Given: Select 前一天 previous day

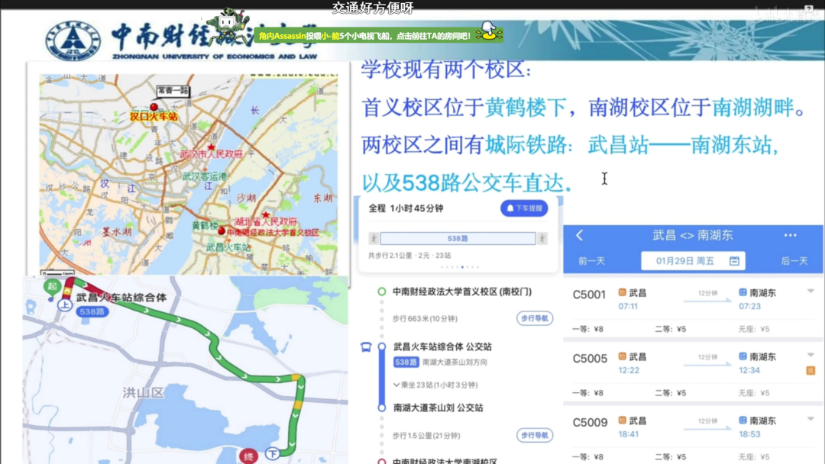Looking at the screenshot, I should click(591, 261).
